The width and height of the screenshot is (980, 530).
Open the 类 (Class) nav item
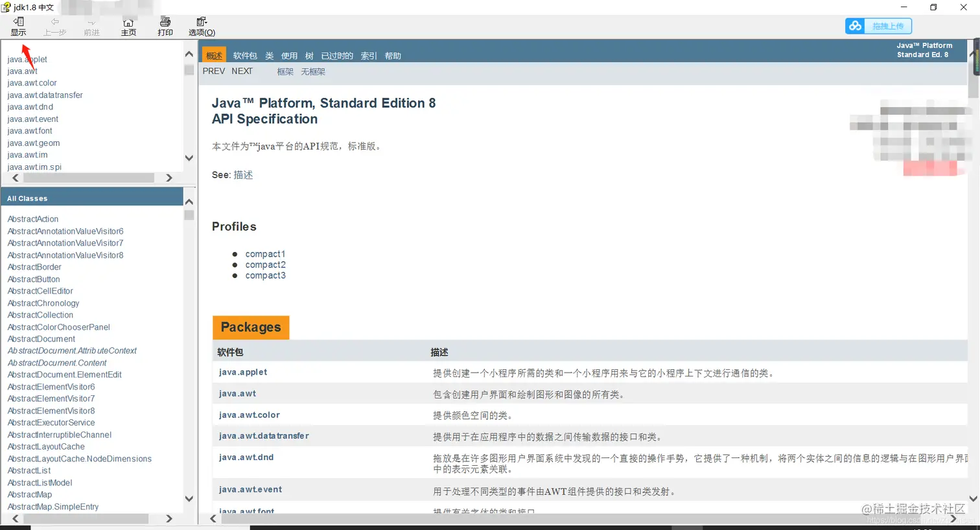click(270, 56)
